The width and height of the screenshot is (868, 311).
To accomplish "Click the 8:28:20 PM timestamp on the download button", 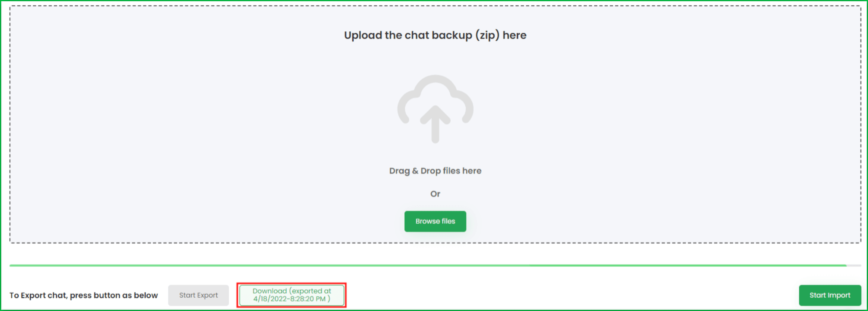I will pos(309,299).
